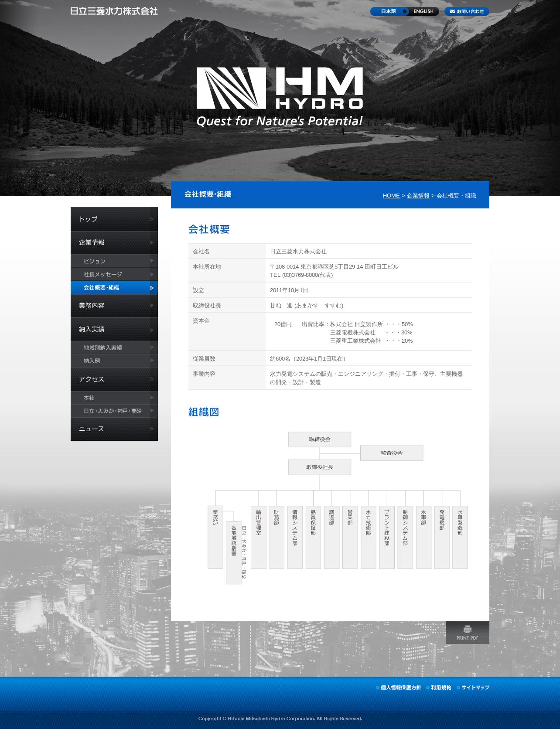Open 企業情報 sidebar menu item
The height and width of the screenshot is (729, 560).
tap(114, 242)
